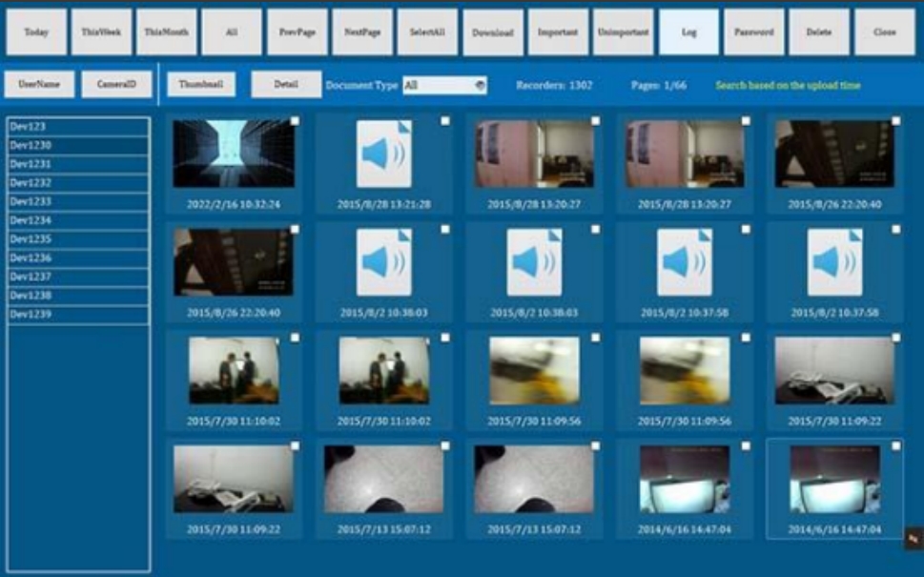
Task: Filter recordings by ThisWeek
Action: coord(101,32)
